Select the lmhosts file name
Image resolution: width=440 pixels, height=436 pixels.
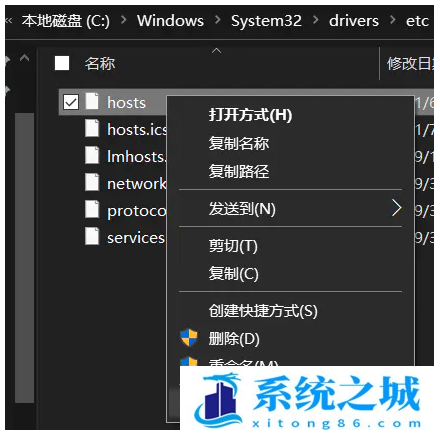point(136,156)
